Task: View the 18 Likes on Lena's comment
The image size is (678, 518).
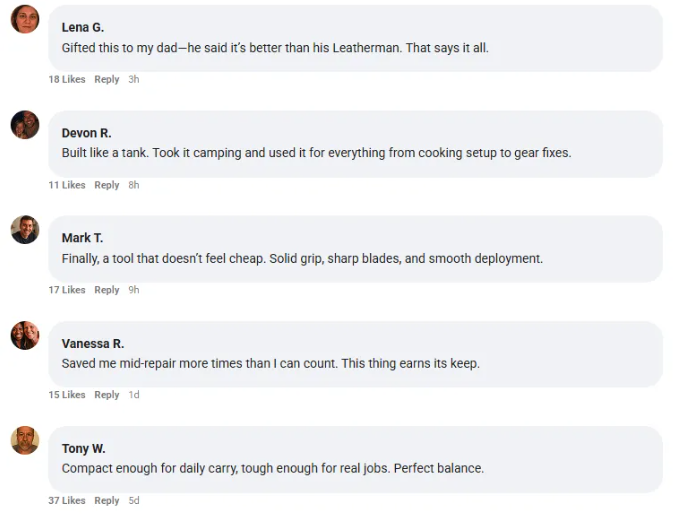Action: pyautogui.click(x=67, y=80)
